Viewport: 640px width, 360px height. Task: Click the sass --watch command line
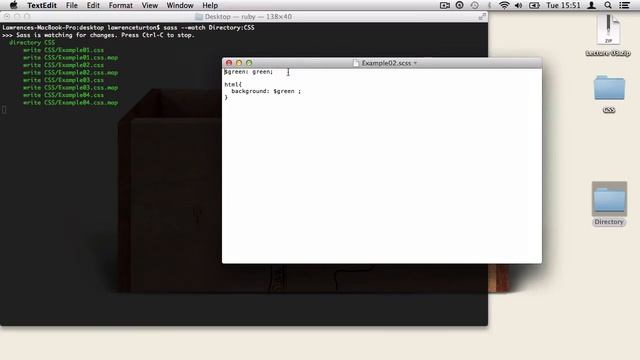(128, 27)
